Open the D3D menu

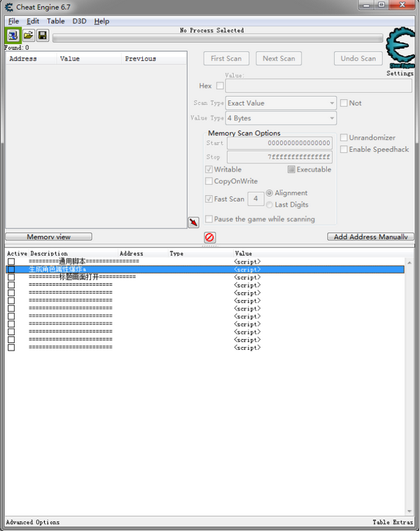point(79,21)
